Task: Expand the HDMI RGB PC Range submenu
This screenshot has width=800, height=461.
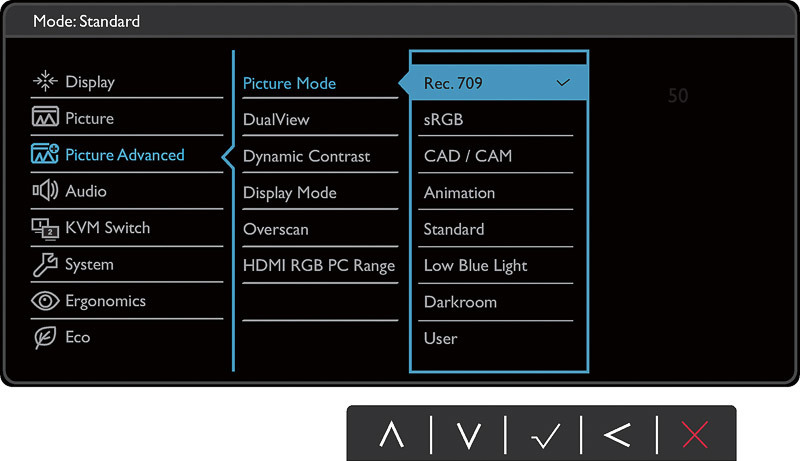Action: (x=320, y=266)
